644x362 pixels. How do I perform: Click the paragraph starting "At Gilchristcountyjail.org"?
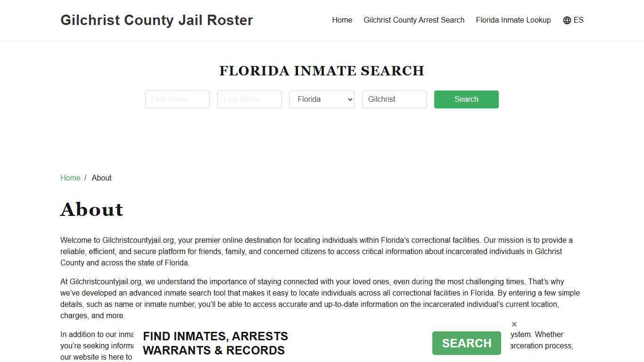pyautogui.click(x=316, y=298)
